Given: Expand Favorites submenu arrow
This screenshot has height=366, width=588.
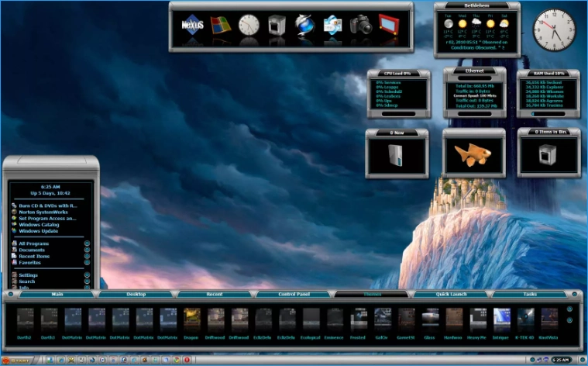Looking at the screenshot, I should (x=87, y=262).
